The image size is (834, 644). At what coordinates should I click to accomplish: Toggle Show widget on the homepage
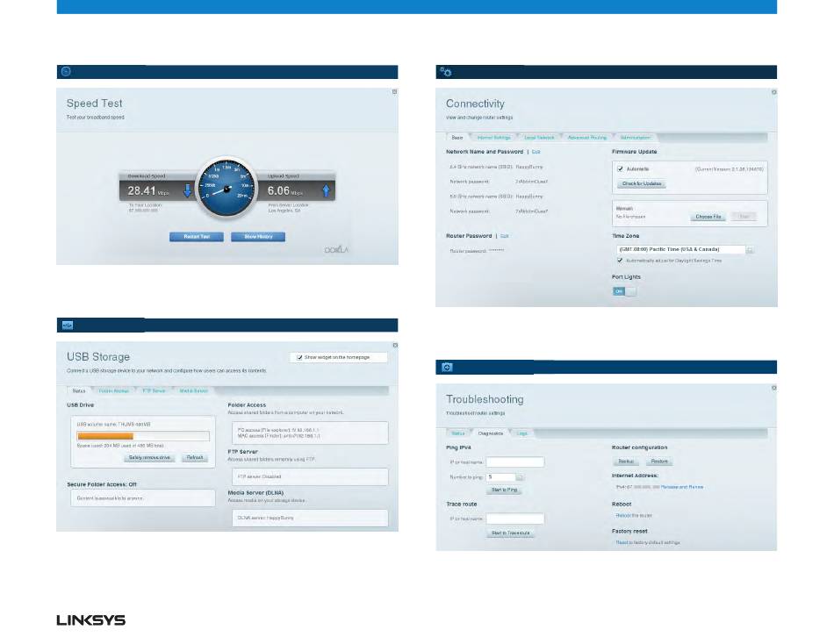(299, 357)
